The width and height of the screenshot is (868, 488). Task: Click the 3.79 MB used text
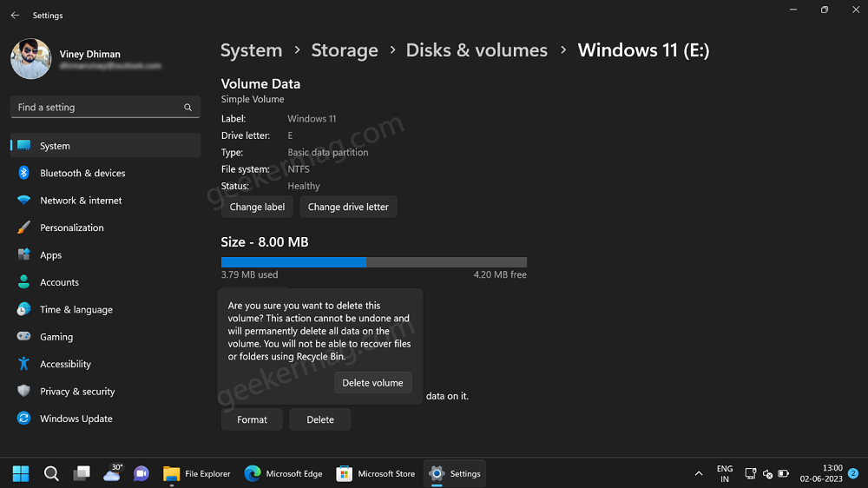click(x=249, y=274)
